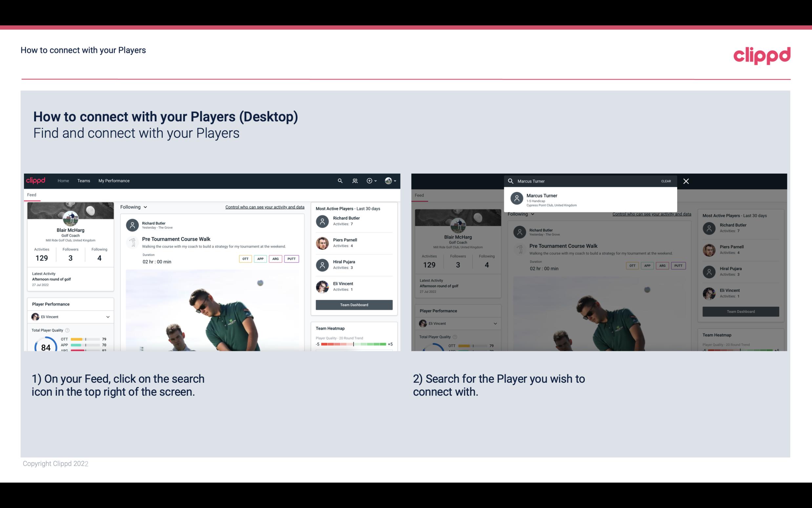Select My Performance tab in navbar
The image size is (812, 508).
[x=113, y=180]
